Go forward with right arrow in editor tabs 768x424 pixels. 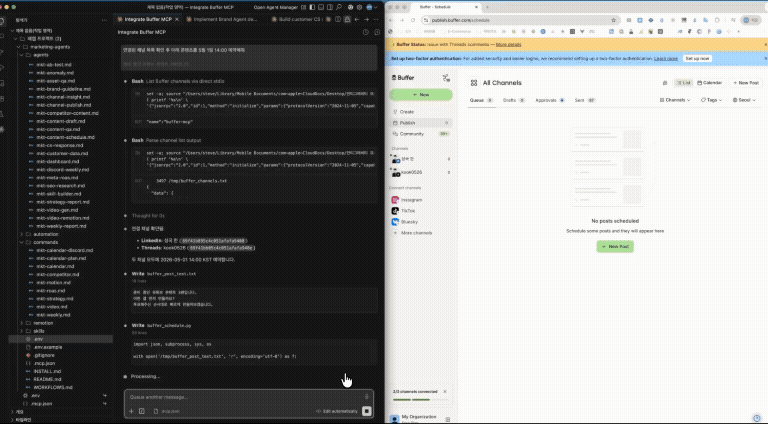[x=366, y=20]
